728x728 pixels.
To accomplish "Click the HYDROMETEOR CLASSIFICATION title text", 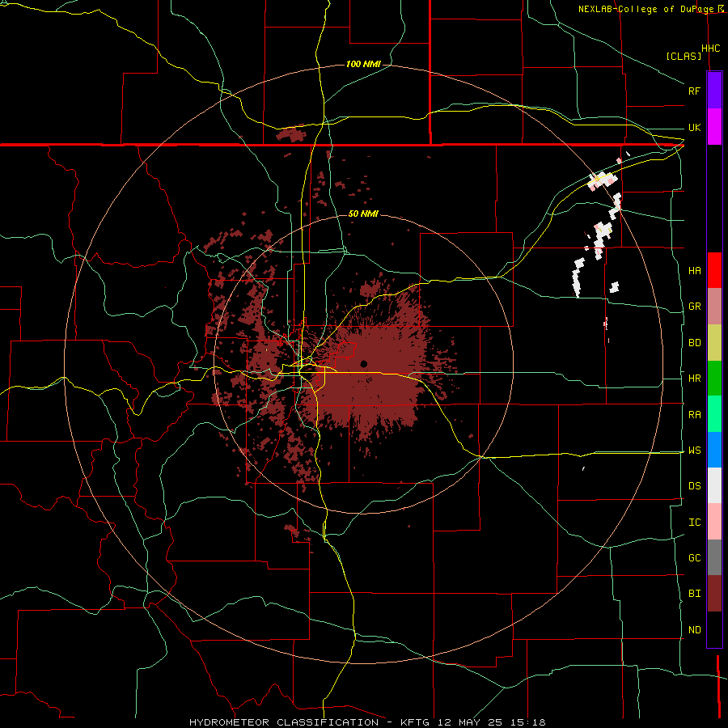I will pos(284,722).
